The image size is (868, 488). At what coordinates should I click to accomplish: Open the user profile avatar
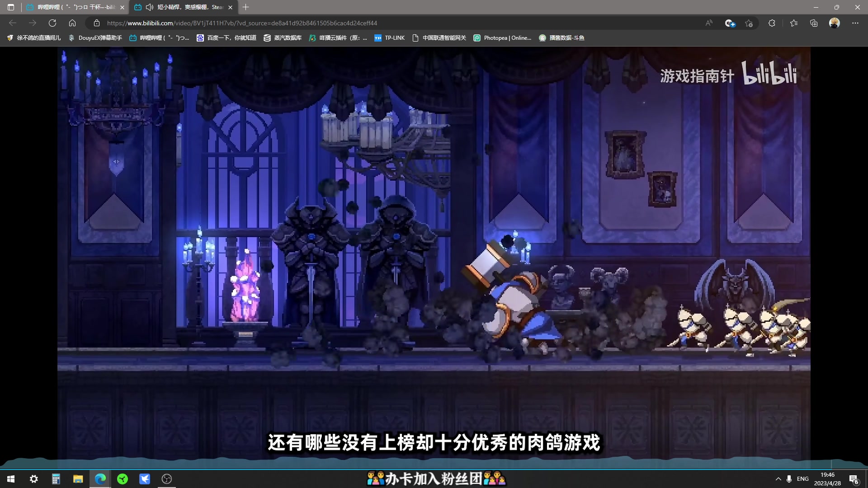point(835,23)
